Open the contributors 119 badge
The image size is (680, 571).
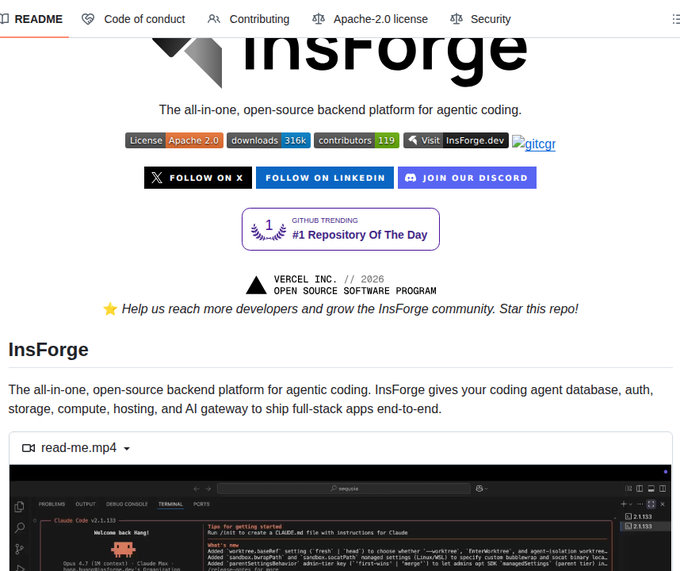(356, 140)
